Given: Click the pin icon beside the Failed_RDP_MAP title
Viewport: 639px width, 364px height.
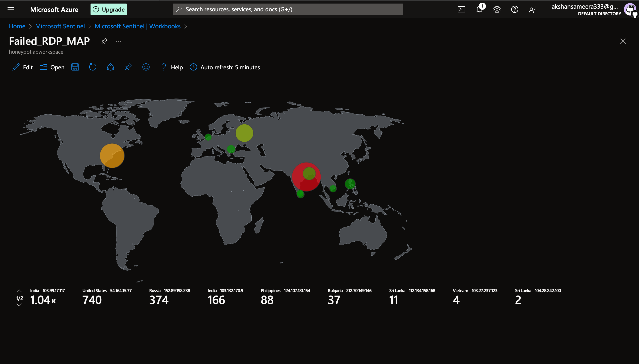Looking at the screenshot, I should click(x=104, y=41).
